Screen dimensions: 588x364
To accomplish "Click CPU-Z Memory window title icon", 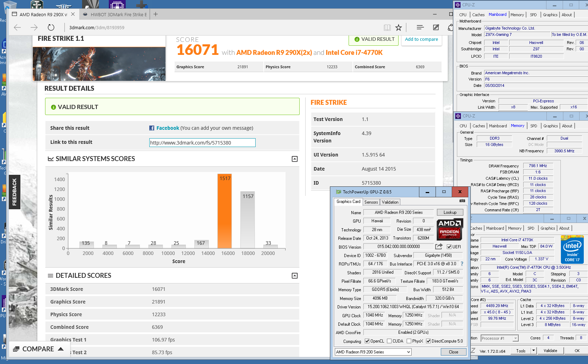I will pyautogui.click(x=458, y=116).
